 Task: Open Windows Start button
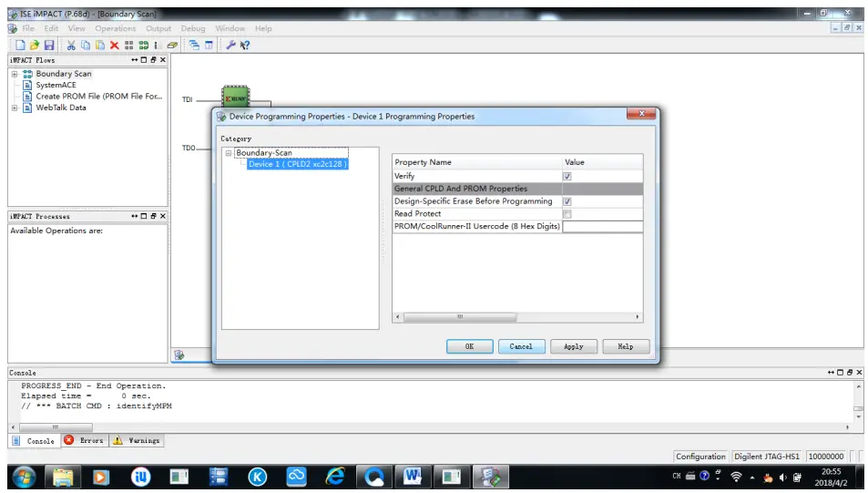point(24,477)
